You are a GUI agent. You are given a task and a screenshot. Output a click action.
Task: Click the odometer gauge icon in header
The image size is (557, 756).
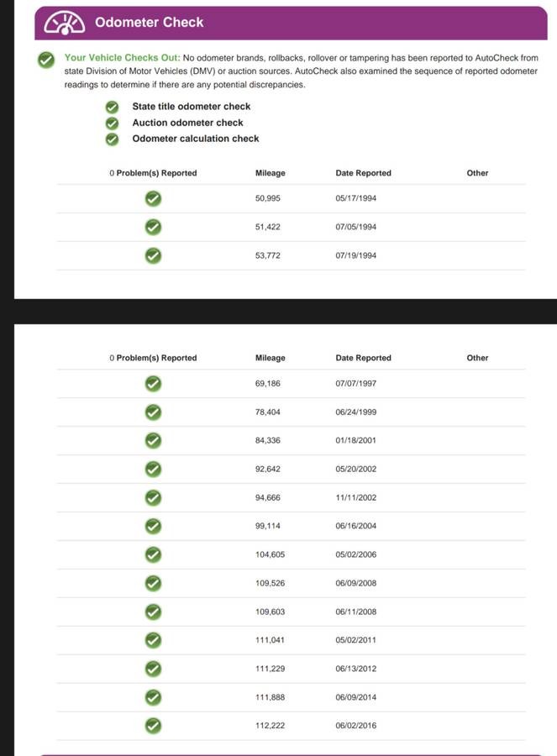coord(64,24)
